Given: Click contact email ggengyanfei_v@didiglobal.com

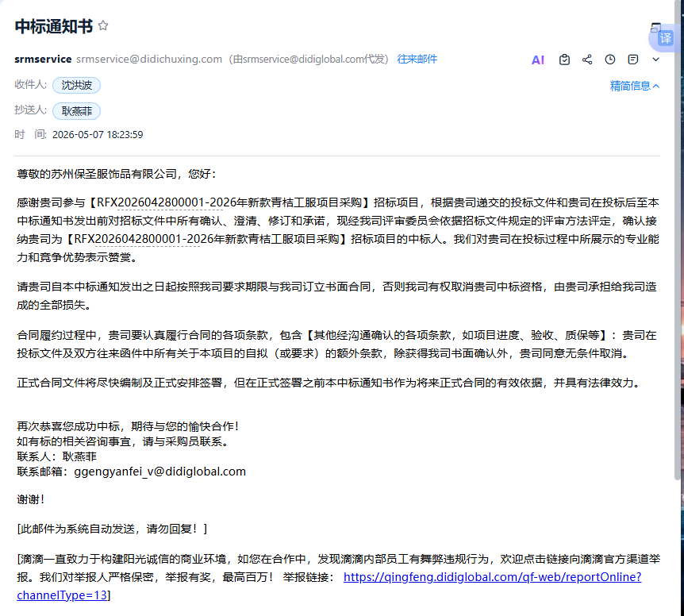Looking at the screenshot, I should coord(159,472).
